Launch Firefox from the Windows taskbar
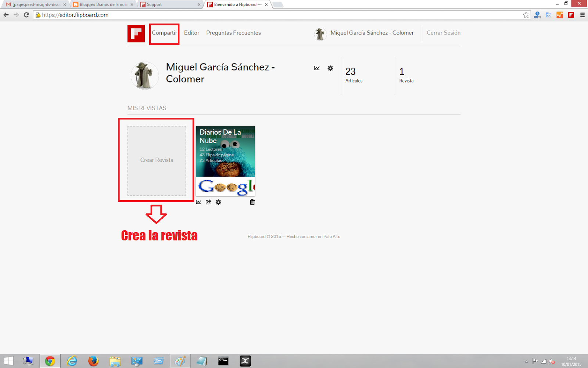Viewport: 588px width, 368px height. coord(93,361)
